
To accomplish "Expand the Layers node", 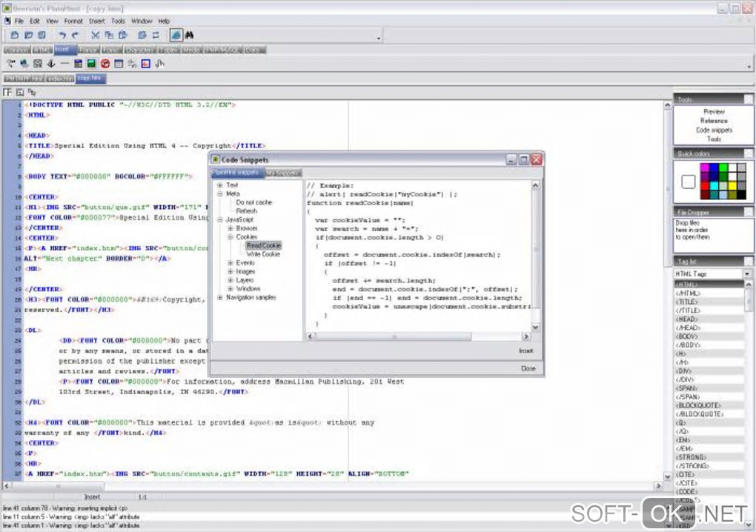I will point(231,281).
